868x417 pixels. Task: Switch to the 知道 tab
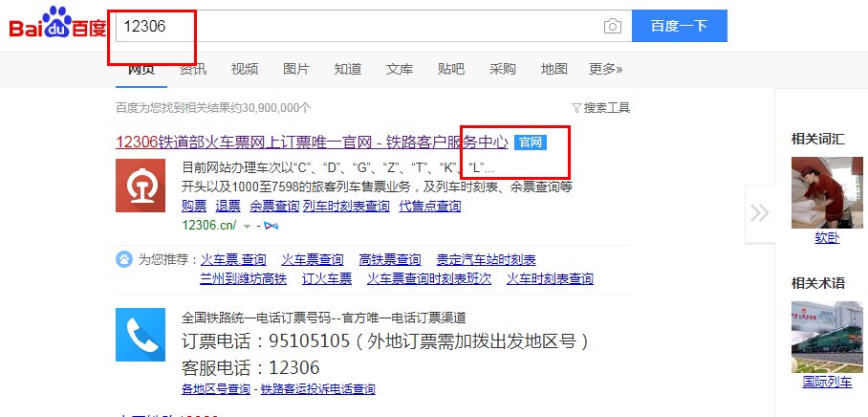coord(348,69)
